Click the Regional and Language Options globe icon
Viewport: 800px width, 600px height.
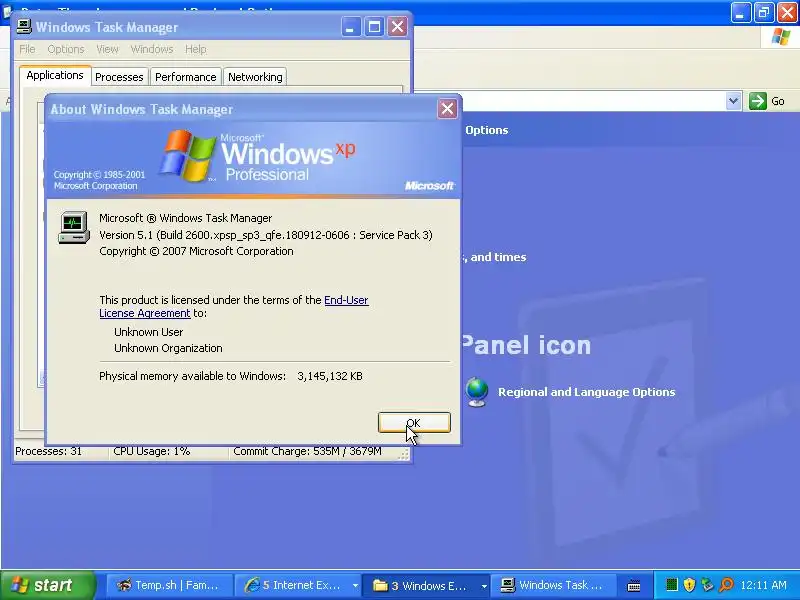[477, 392]
